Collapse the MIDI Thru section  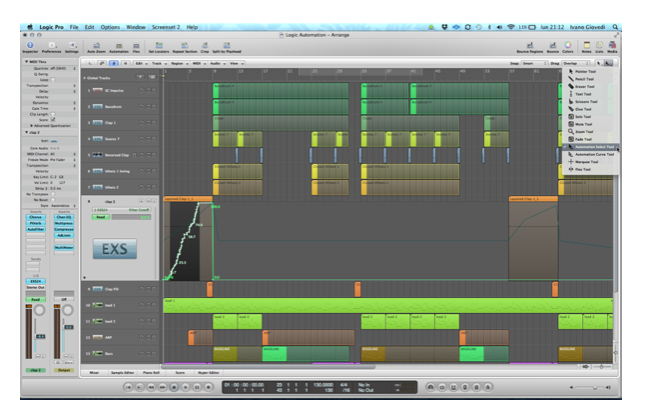point(27,62)
